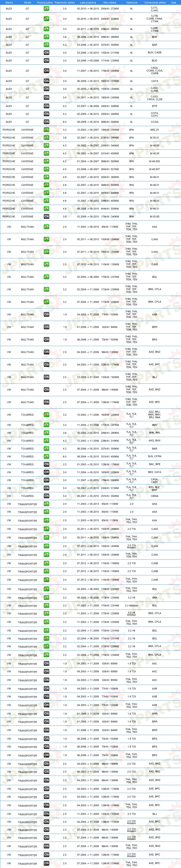The image size is (181, 868).
Task: Click engine code CCFA, CCFC
Action: [x=154, y=114]
